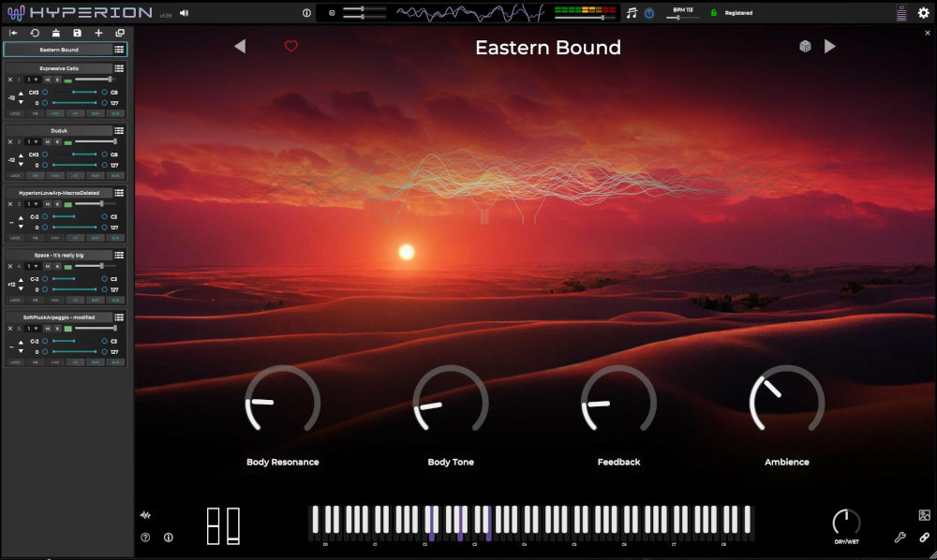Open the Eastern Bound preset list menu
The width and height of the screenshot is (937, 560).
tap(119, 50)
